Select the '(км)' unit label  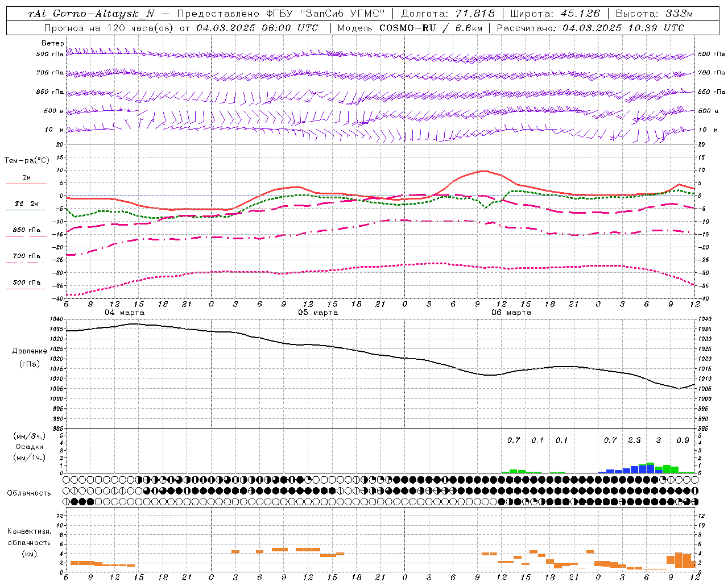click(x=29, y=554)
